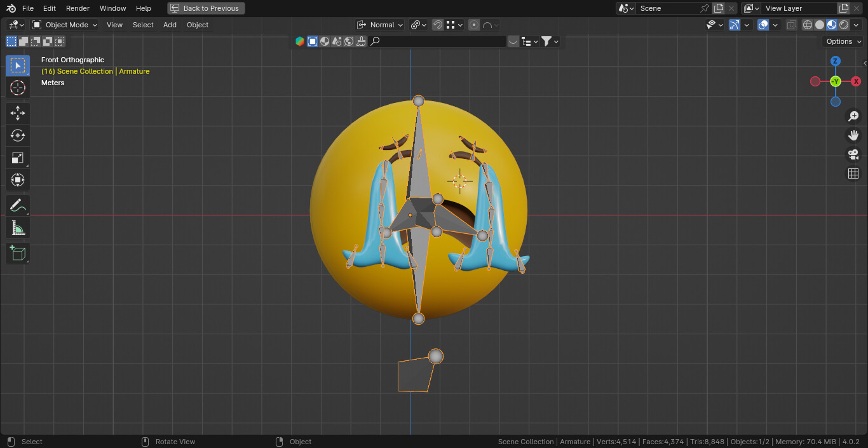Click the Zoom viewport magnifier icon
Viewport: 868px width, 448px height.
coord(853,116)
